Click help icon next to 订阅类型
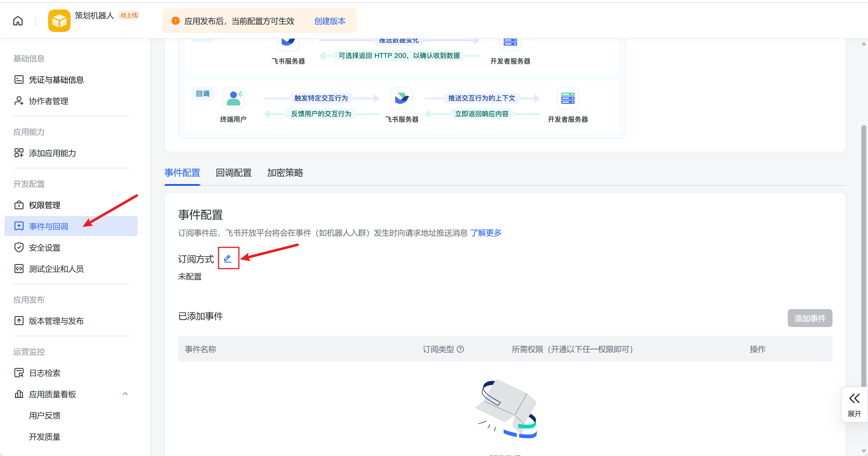 (460, 349)
